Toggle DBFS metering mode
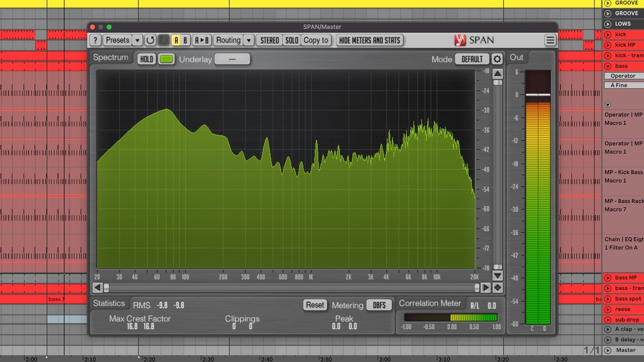 coord(379,305)
